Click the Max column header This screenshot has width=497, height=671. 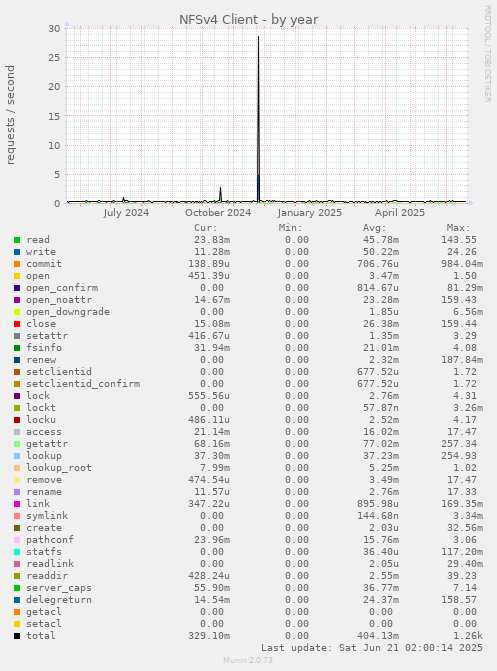coord(458,228)
